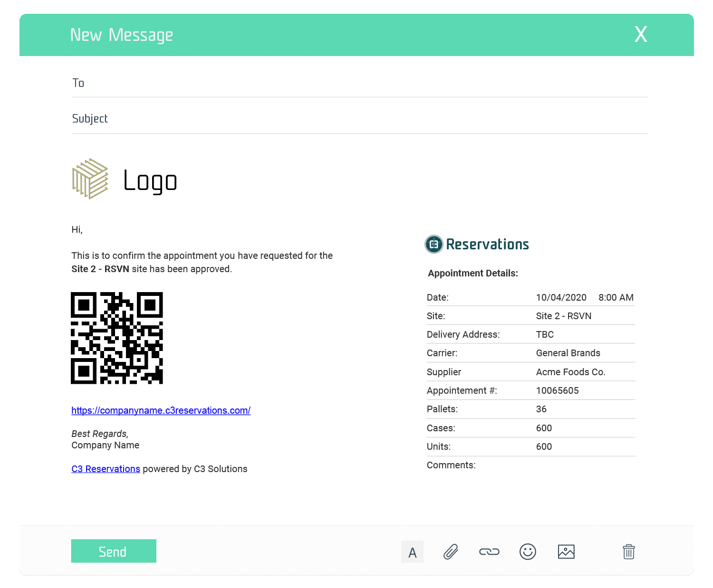Click the bold Site 2 - RSVN body text

(100, 269)
